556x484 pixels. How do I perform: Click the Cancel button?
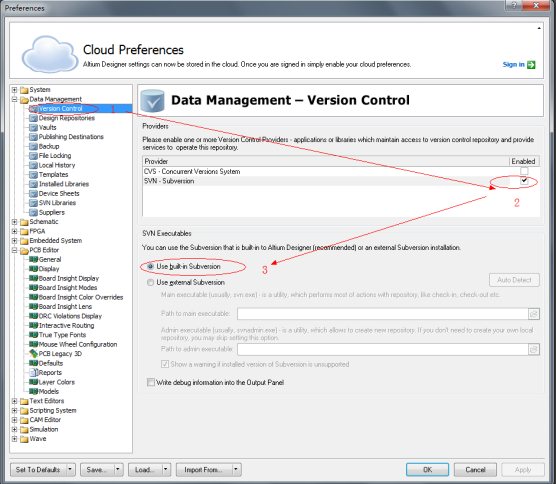coord(475,469)
